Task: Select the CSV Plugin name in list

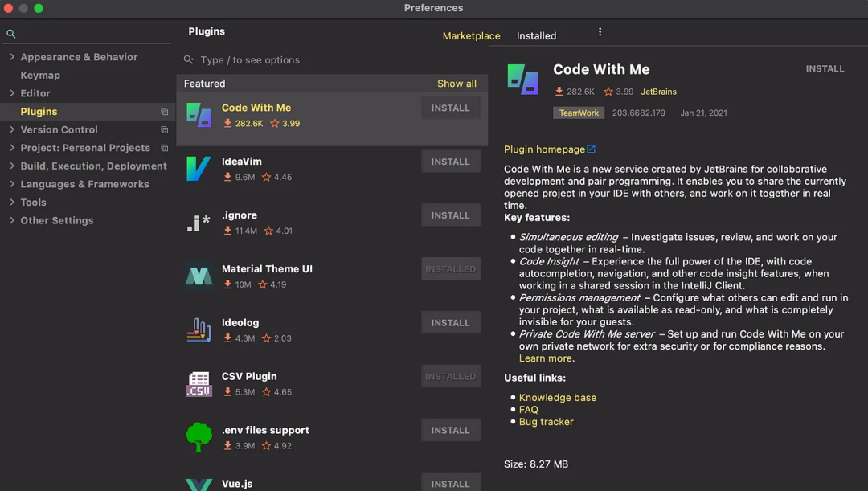Action: [x=249, y=376]
